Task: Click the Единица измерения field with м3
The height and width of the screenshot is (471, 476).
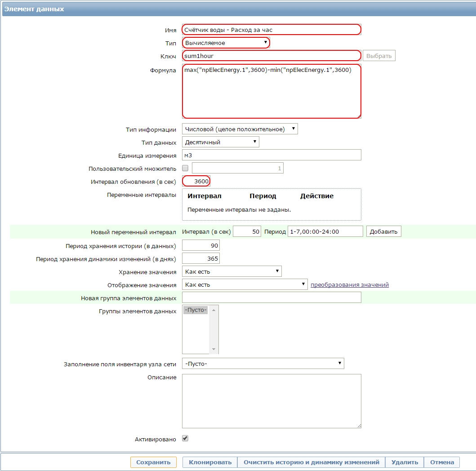Action: point(271,155)
